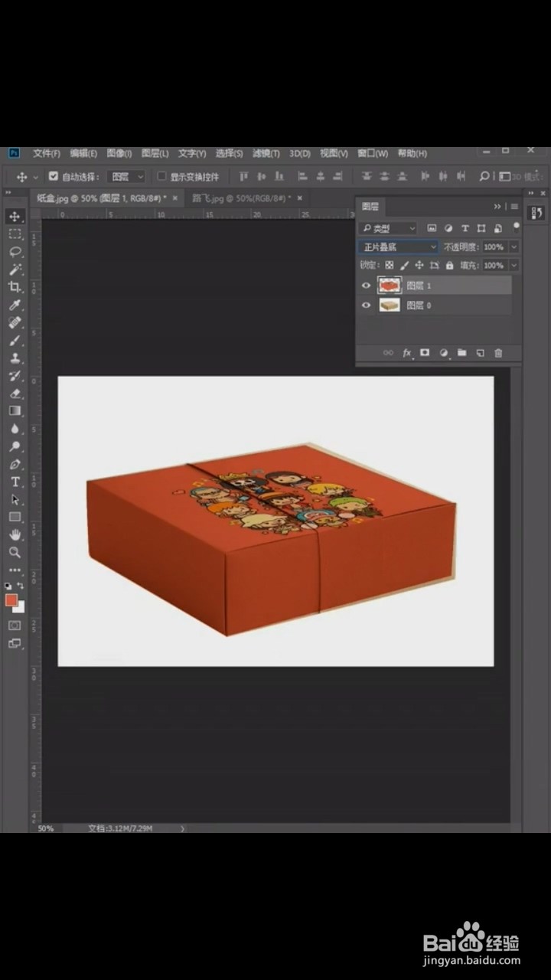This screenshot has width=551, height=980.
Task: Swap foreground and background colors
Action: pos(21,586)
